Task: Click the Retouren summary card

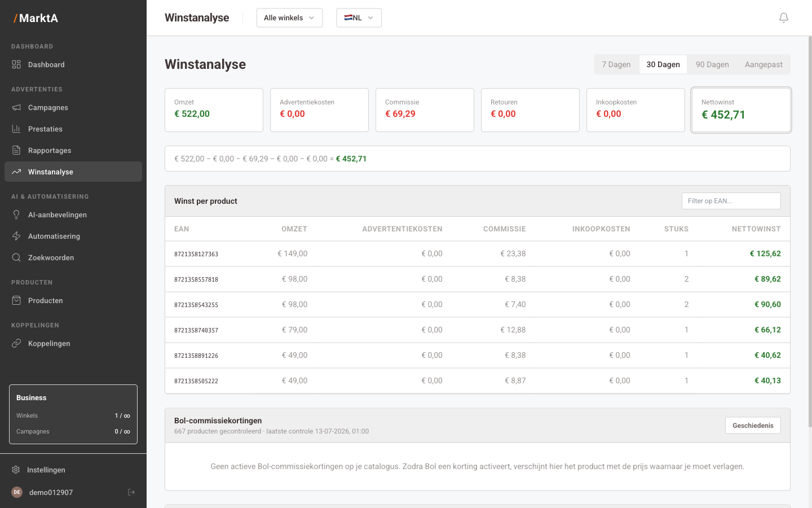Action: 530,110
